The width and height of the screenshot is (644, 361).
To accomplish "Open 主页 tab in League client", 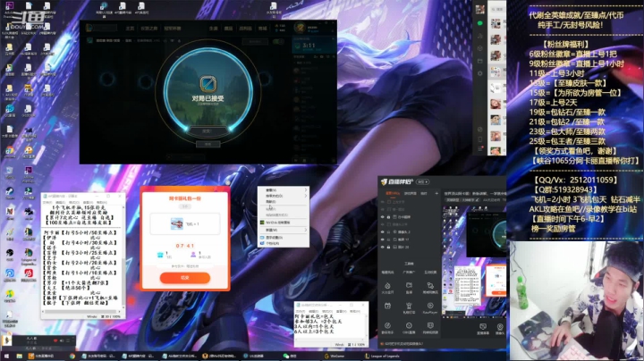I will pos(130,29).
